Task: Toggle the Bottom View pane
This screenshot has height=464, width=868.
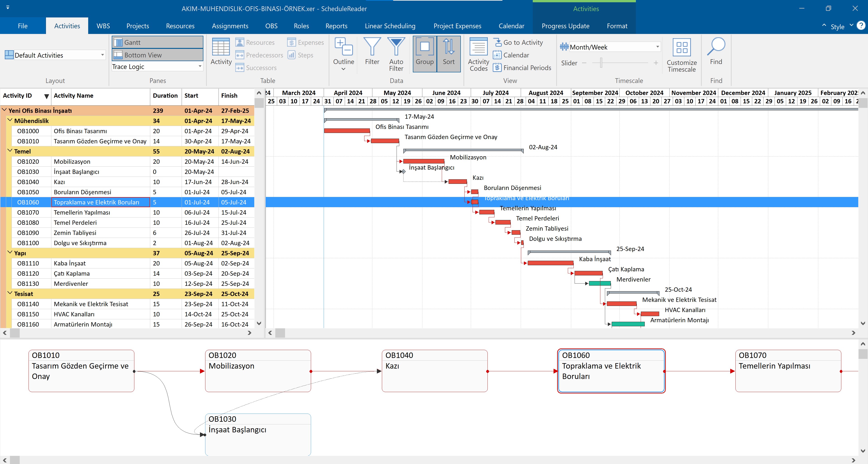Action: (x=157, y=54)
